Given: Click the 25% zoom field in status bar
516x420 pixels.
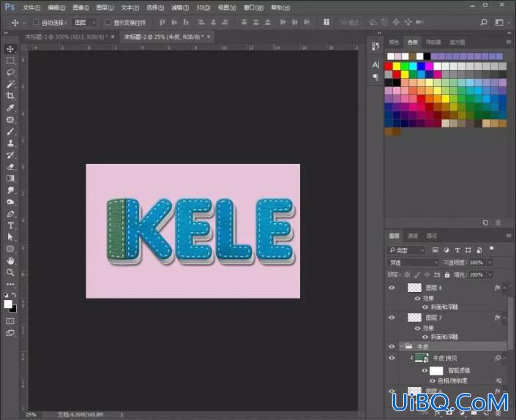Looking at the screenshot, I should [x=31, y=415].
